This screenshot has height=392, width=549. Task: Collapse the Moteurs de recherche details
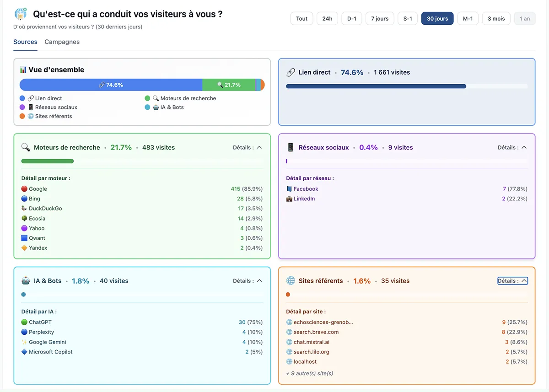click(248, 147)
